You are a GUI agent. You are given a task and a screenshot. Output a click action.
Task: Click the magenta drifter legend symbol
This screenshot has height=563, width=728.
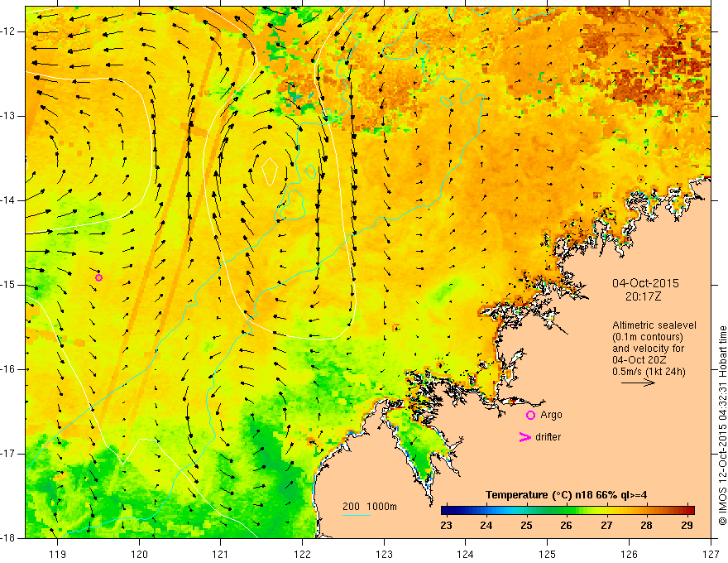pos(524,437)
